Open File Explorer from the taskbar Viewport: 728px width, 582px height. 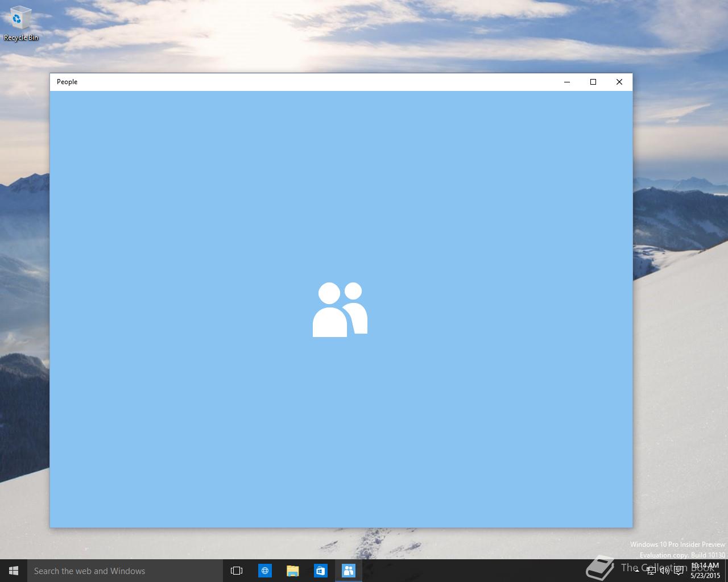[293, 571]
